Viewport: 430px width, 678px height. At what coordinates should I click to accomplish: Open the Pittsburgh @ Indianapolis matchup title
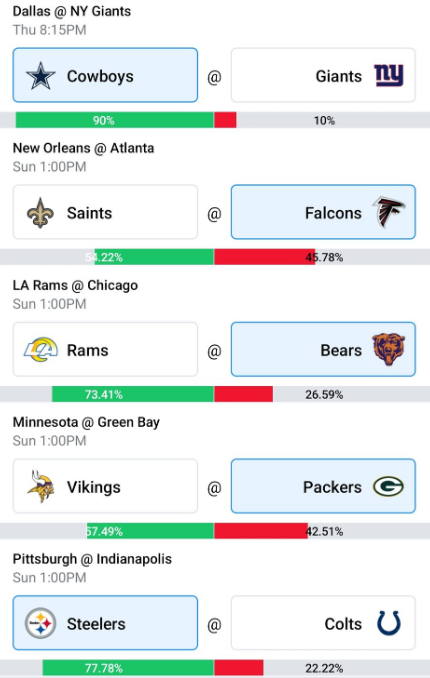[x=92, y=559]
